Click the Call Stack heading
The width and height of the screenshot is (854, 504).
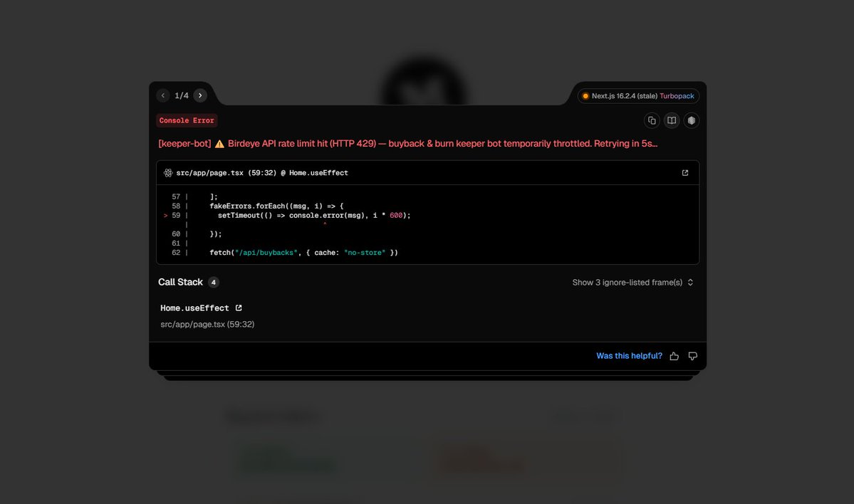pyautogui.click(x=180, y=282)
